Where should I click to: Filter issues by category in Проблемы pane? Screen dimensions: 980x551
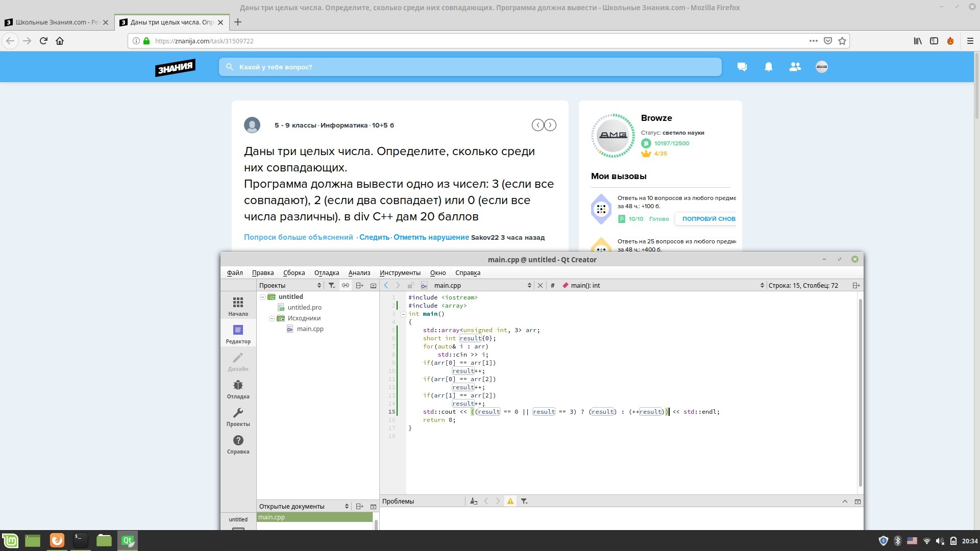click(x=524, y=502)
